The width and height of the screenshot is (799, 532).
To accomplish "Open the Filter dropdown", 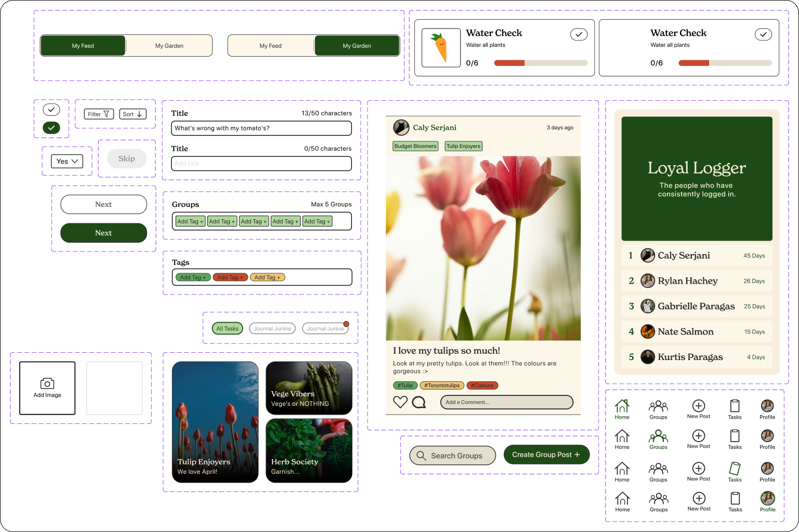I will pos(99,114).
